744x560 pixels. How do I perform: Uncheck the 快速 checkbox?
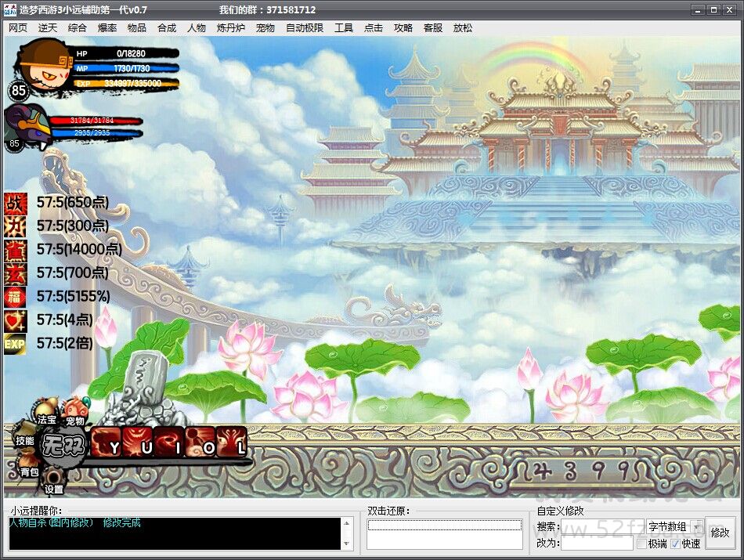click(675, 544)
